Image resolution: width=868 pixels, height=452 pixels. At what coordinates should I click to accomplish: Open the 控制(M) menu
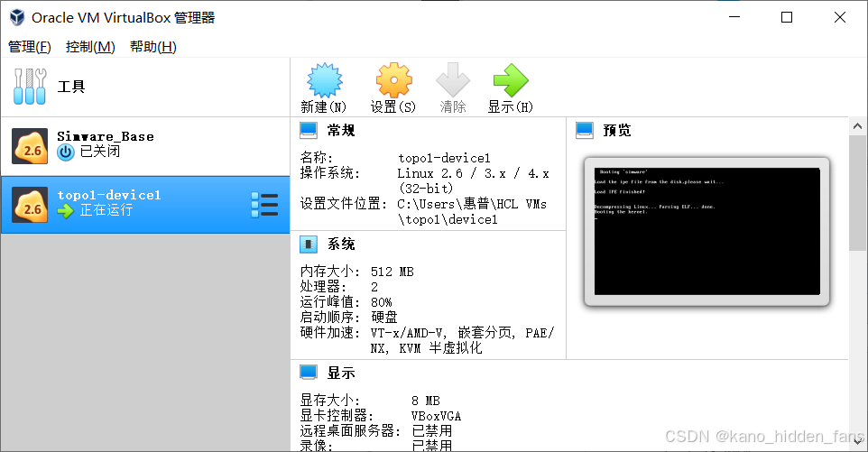[x=90, y=47]
